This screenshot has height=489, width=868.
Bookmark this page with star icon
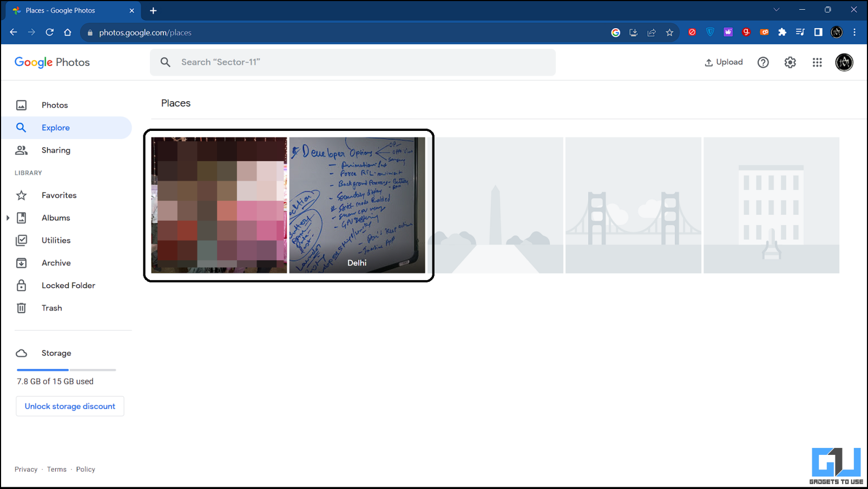pos(669,32)
